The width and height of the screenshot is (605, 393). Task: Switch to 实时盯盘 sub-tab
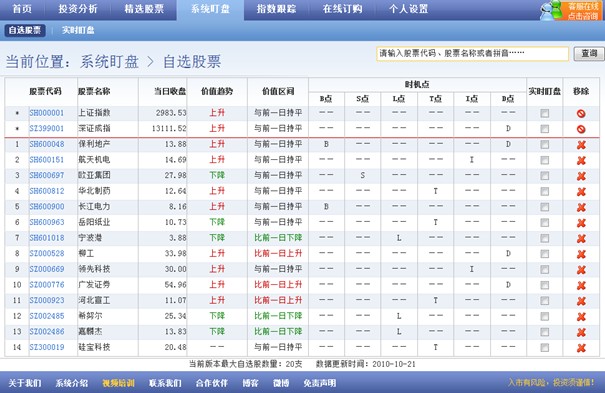point(78,30)
